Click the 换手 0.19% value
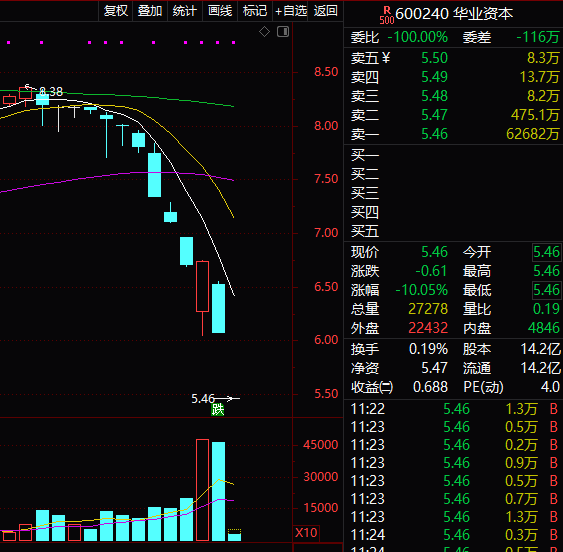Screen dimensions: 563x552 [x=428, y=349]
